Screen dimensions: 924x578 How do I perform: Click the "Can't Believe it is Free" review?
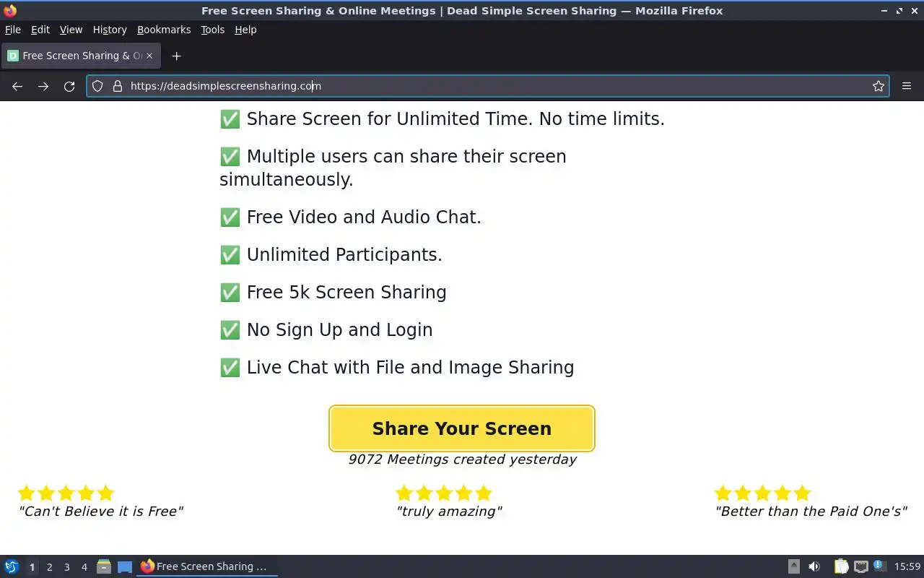point(100,512)
